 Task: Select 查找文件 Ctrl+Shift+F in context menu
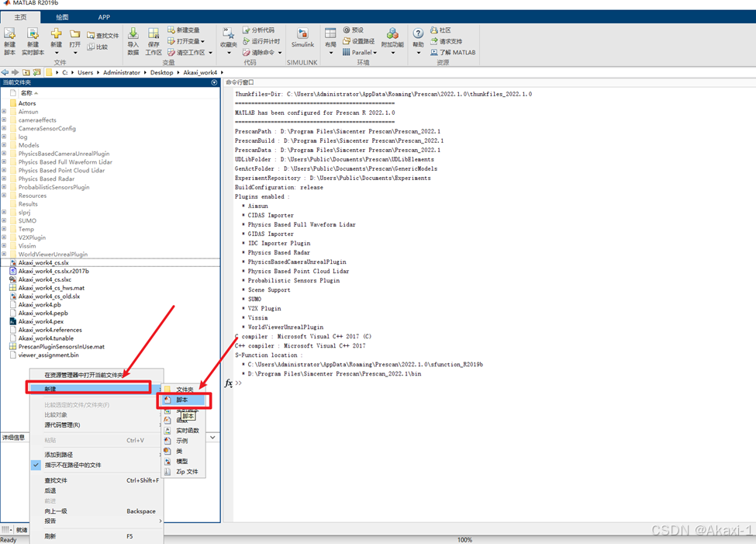click(96, 480)
